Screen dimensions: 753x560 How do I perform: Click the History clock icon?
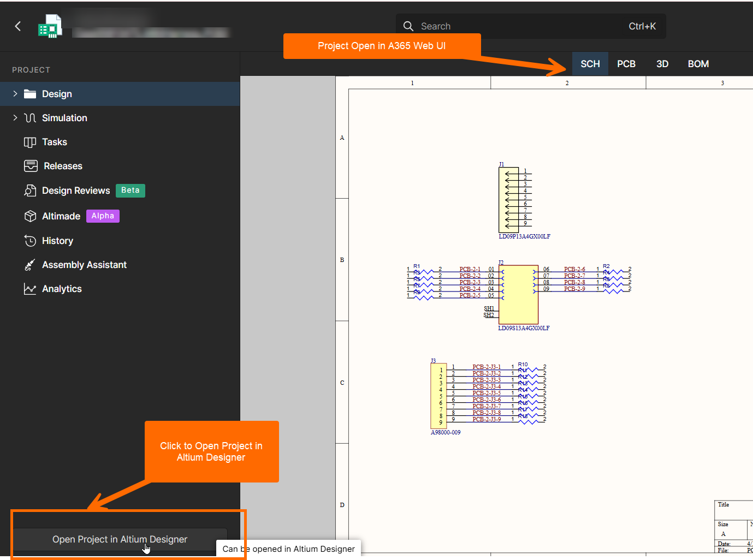(x=30, y=241)
